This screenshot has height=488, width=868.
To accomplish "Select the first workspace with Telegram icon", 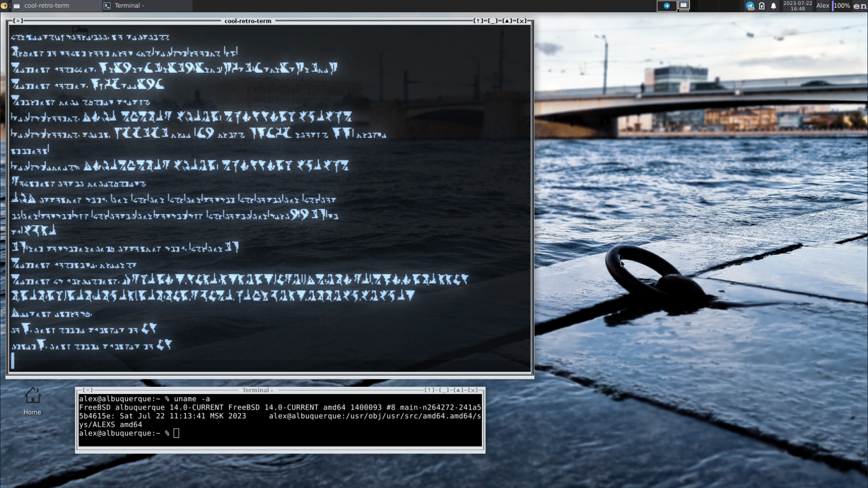I will [667, 6].
